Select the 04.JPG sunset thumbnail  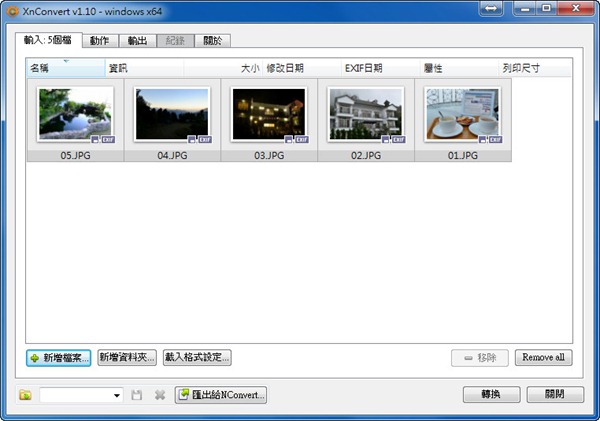172,114
